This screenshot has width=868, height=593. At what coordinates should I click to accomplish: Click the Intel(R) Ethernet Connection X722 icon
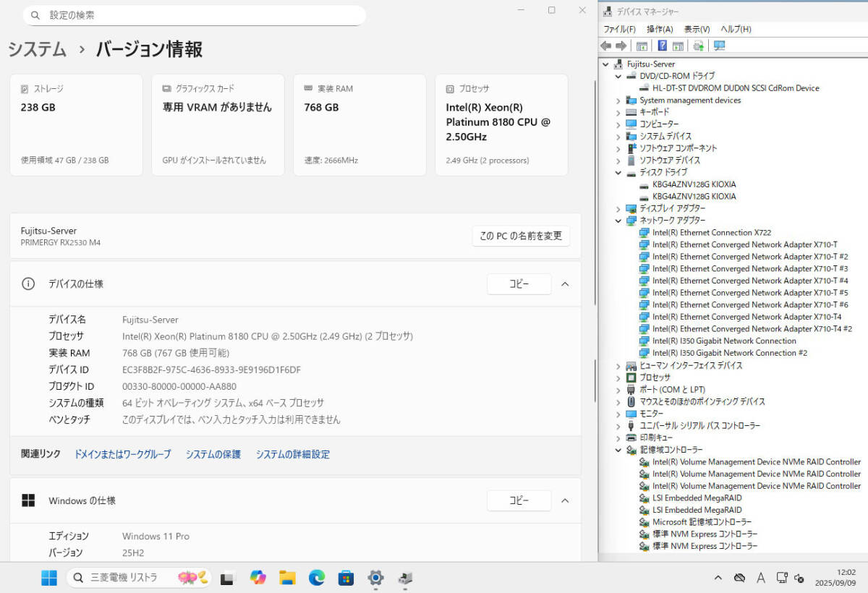[644, 232]
